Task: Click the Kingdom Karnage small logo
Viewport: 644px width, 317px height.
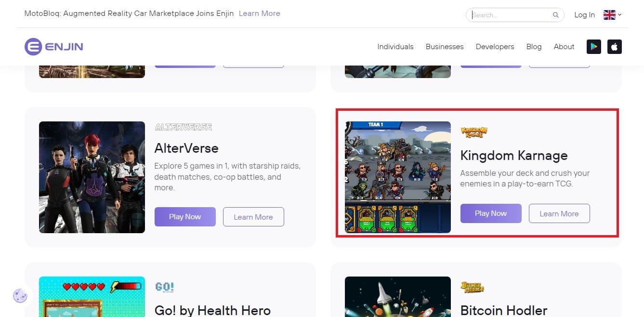Action: click(x=474, y=132)
